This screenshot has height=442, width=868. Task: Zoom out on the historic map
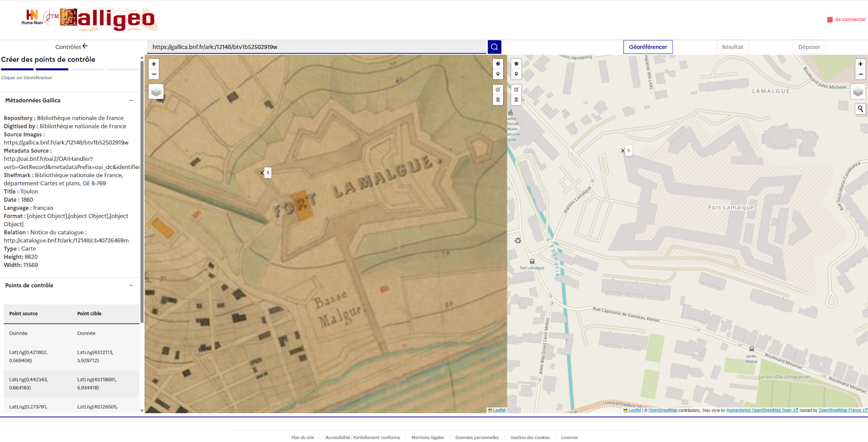tap(154, 75)
